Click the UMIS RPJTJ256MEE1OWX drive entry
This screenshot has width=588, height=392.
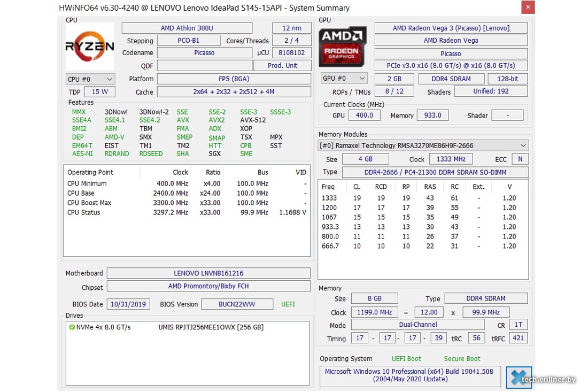[x=211, y=327]
